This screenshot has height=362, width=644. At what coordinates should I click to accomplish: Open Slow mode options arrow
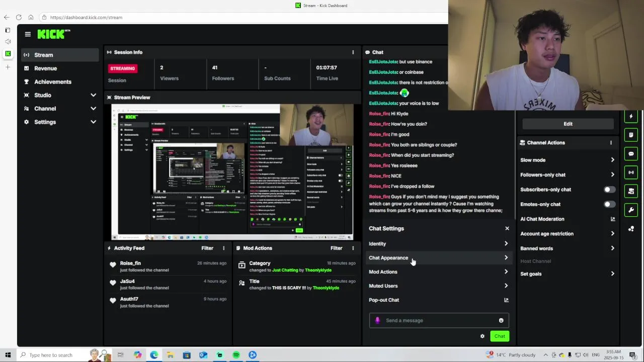tap(612, 160)
